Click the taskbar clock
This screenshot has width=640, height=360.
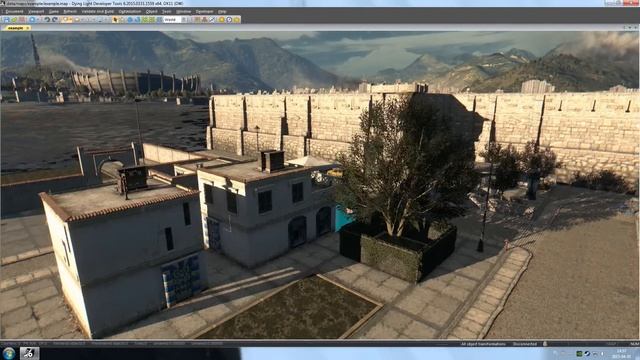(x=622, y=353)
